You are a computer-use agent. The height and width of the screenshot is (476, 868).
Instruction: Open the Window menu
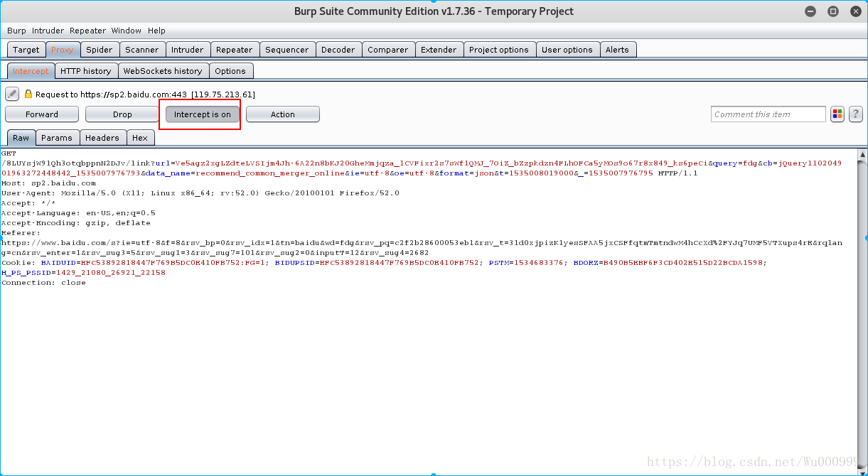pos(127,31)
